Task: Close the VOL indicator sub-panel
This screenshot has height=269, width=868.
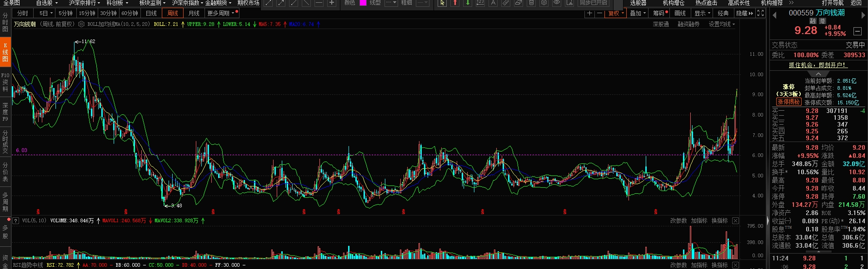Action: coord(735,221)
